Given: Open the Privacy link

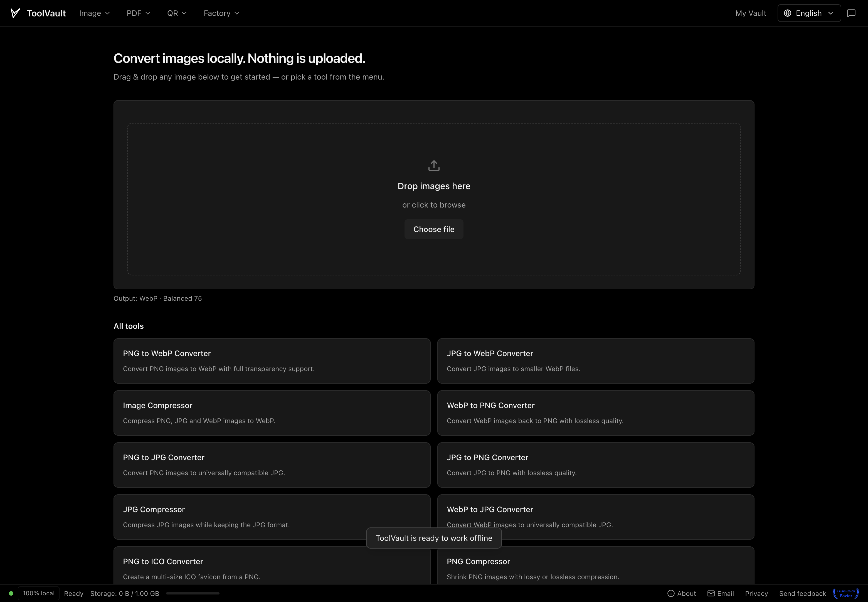Looking at the screenshot, I should point(756,593).
